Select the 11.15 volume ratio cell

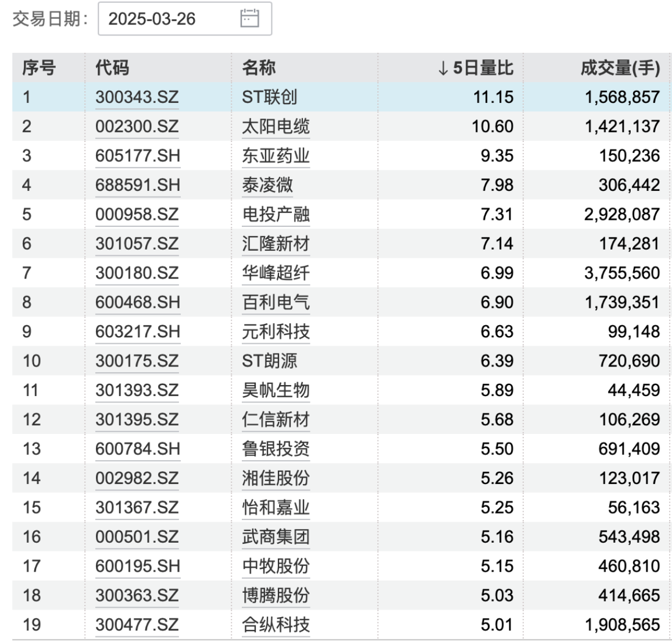(494, 97)
